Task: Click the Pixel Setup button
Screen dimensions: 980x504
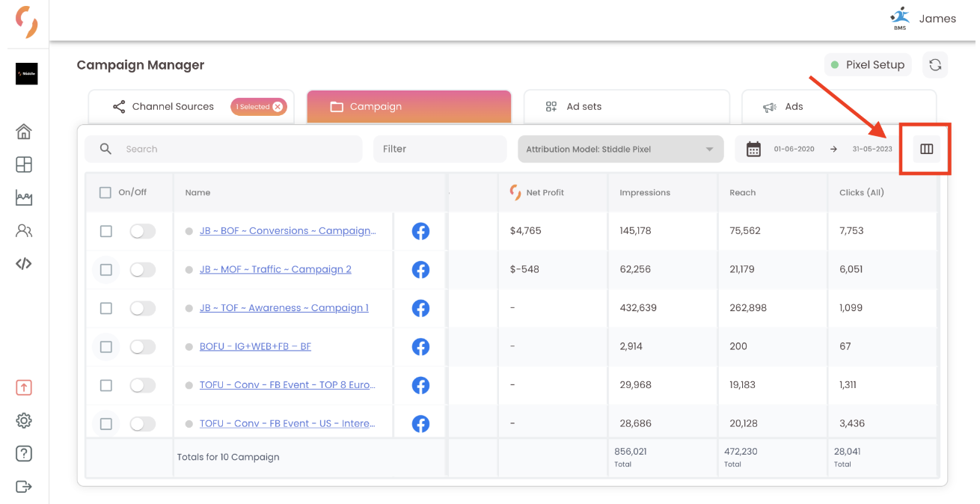Action: (x=868, y=65)
